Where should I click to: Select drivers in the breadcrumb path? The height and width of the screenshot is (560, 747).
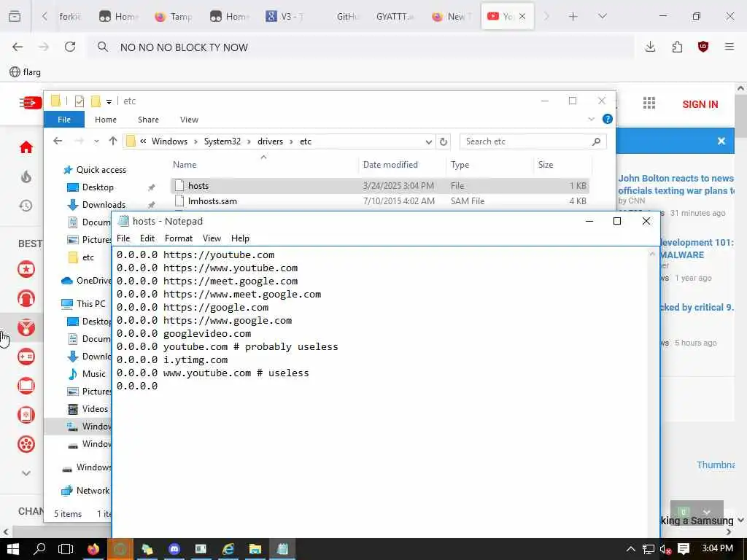click(x=270, y=141)
